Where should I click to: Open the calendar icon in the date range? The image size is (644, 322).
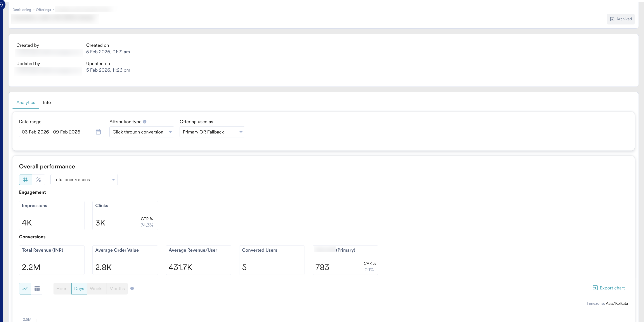click(99, 132)
